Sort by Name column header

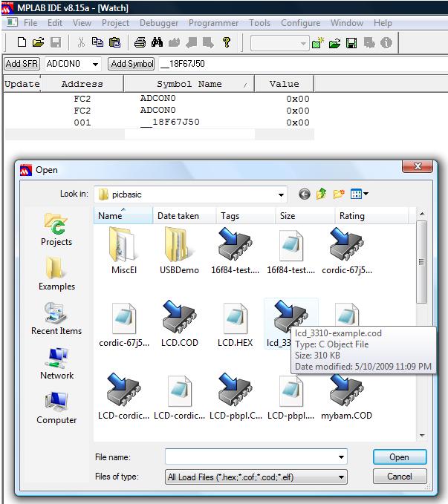(x=123, y=216)
